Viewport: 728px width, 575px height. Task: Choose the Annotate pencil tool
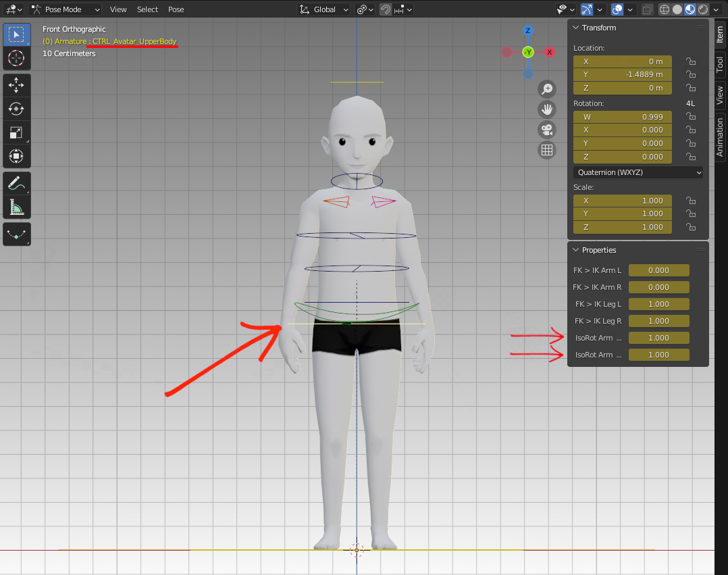pos(16,182)
